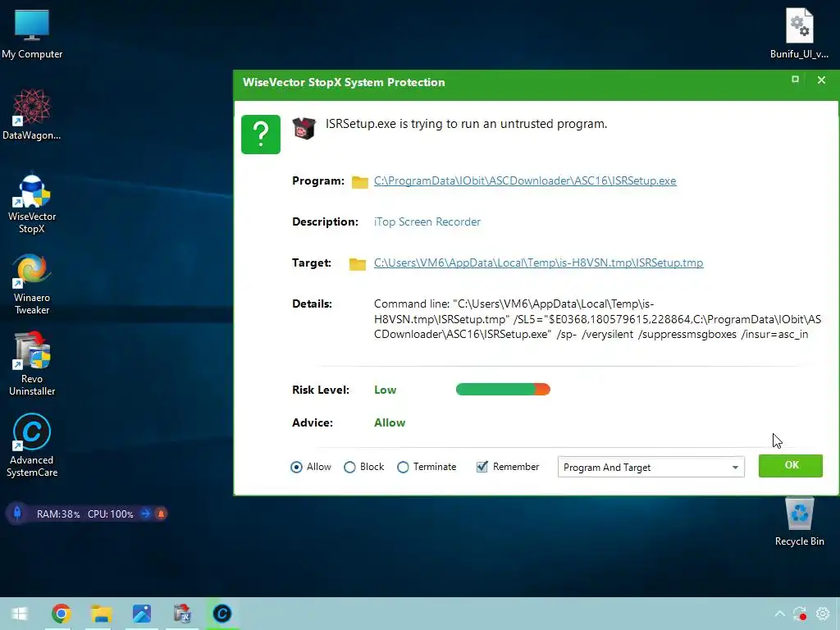Open the Bunifu_UI file on desktop
840x630 pixels.
tap(799, 33)
